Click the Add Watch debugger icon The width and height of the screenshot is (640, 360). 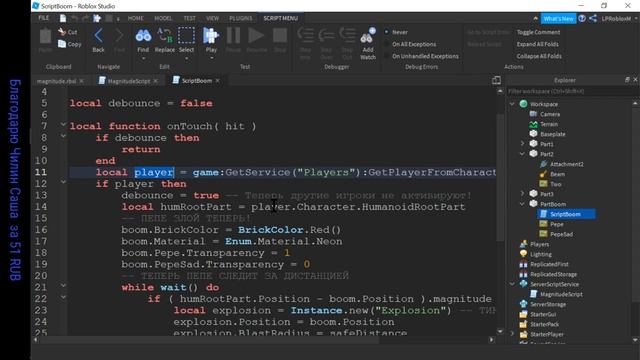[368, 36]
